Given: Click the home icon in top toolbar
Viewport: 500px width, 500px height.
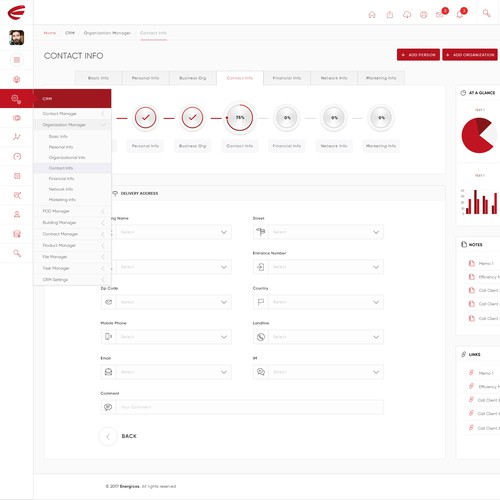Looking at the screenshot, I should 372,14.
